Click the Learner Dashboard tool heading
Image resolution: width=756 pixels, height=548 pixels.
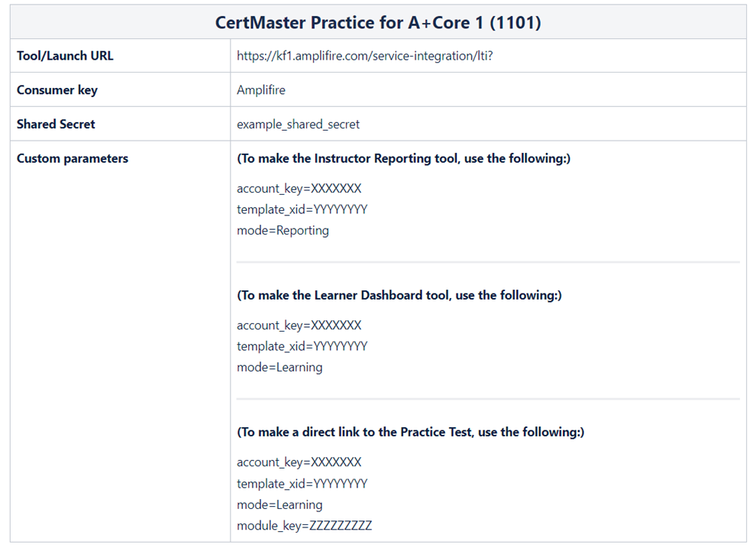399,295
